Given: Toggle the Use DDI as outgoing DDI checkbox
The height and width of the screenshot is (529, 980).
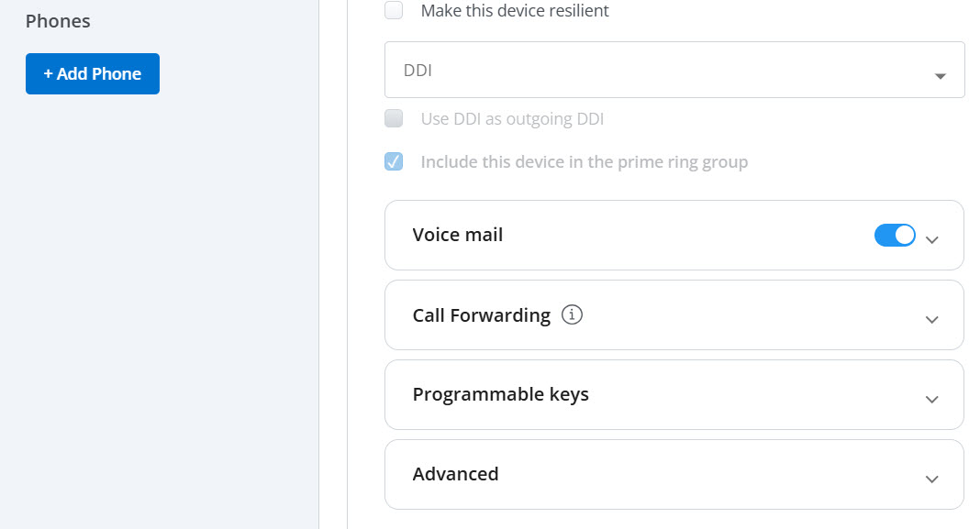Looking at the screenshot, I should click(394, 118).
